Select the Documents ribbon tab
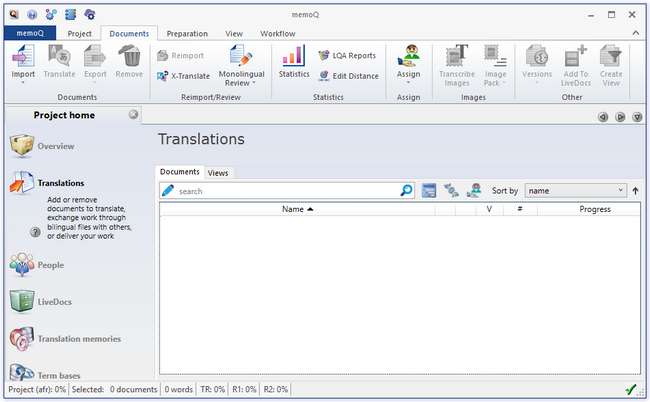This screenshot has height=402, width=650. pyautogui.click(x=129, y=34)
